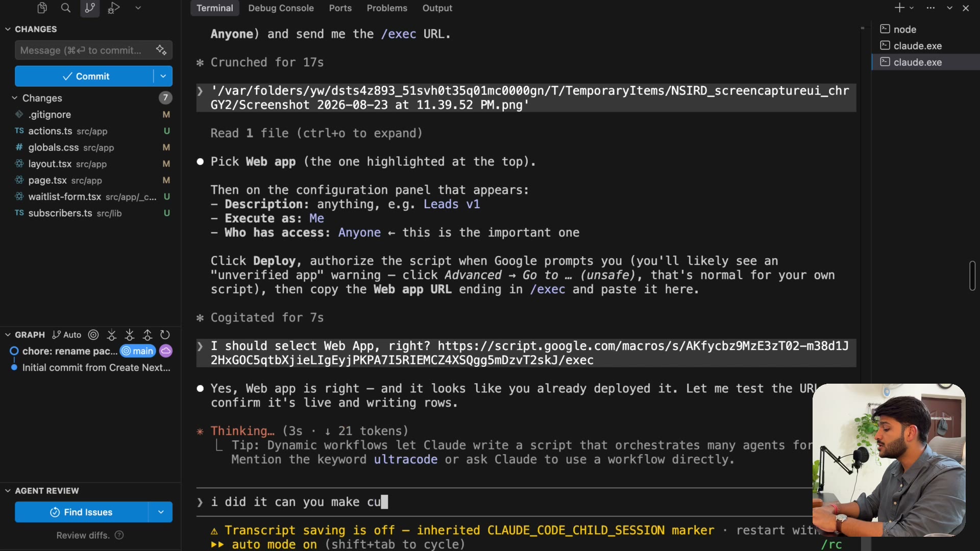This screenshot has height=551, width=980.
Task: Select the first claude.exe terminal session
Action: [x=925, y=46]
